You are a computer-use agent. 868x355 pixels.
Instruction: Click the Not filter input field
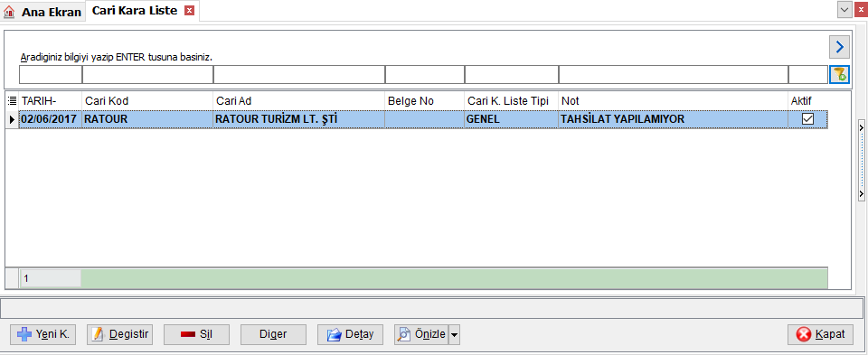[x=674, y=75]
